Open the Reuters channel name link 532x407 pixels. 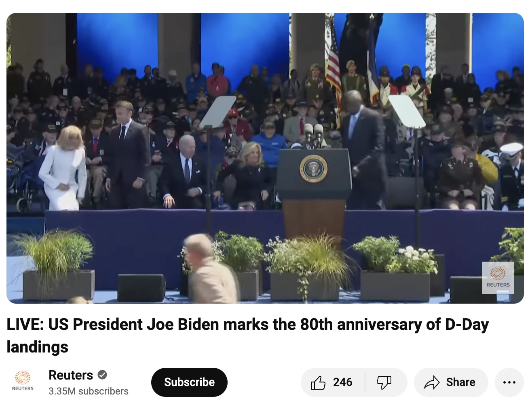[x=71, y=375]
